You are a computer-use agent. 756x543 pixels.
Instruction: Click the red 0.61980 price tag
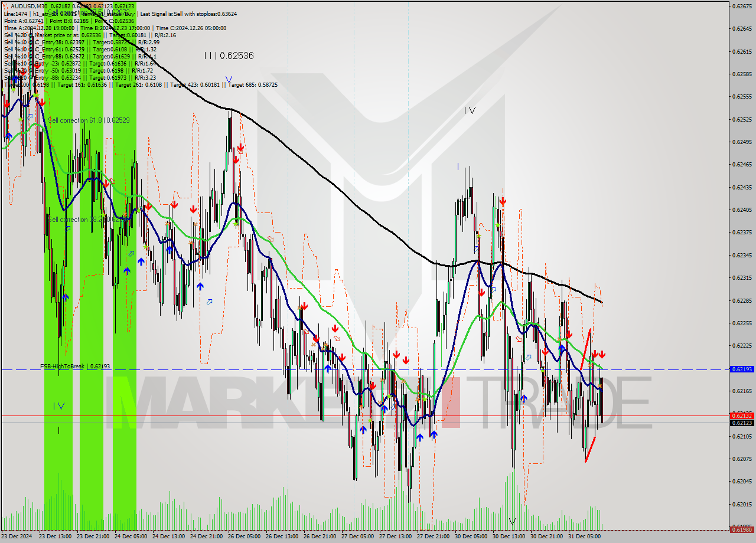point(742,529)
